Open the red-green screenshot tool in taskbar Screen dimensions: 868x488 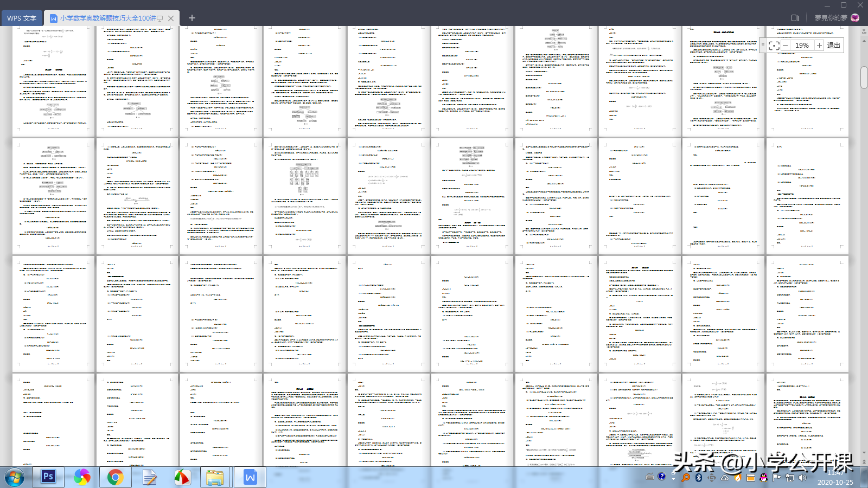pos(182,477)
